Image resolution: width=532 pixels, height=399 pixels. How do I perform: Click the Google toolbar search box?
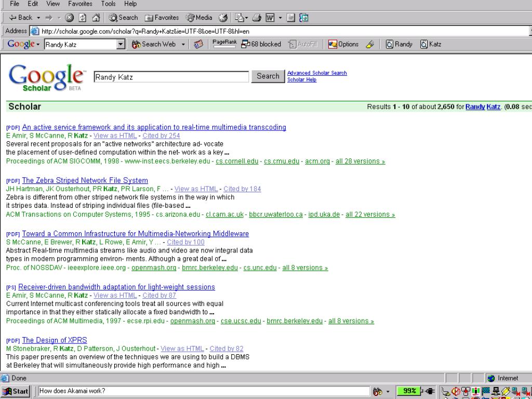[x=81, y=45]
